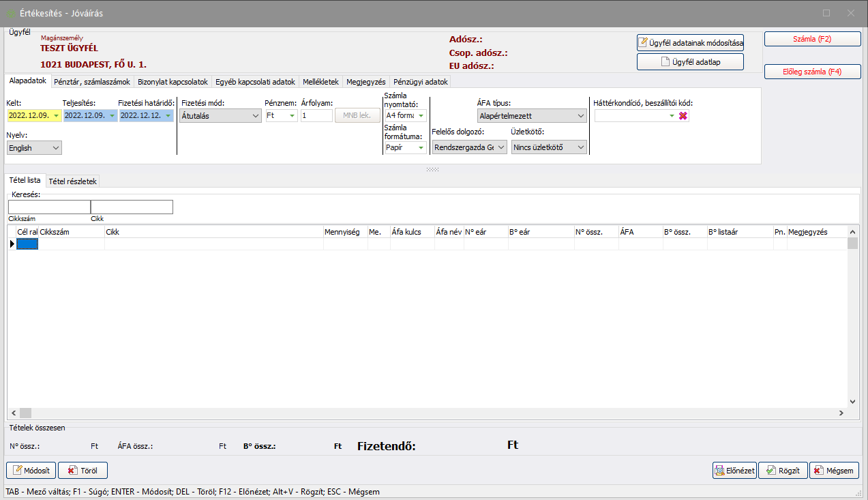868x500 pixels.
Task: Open the Ügyfél adatlap document
Action: 690,62
